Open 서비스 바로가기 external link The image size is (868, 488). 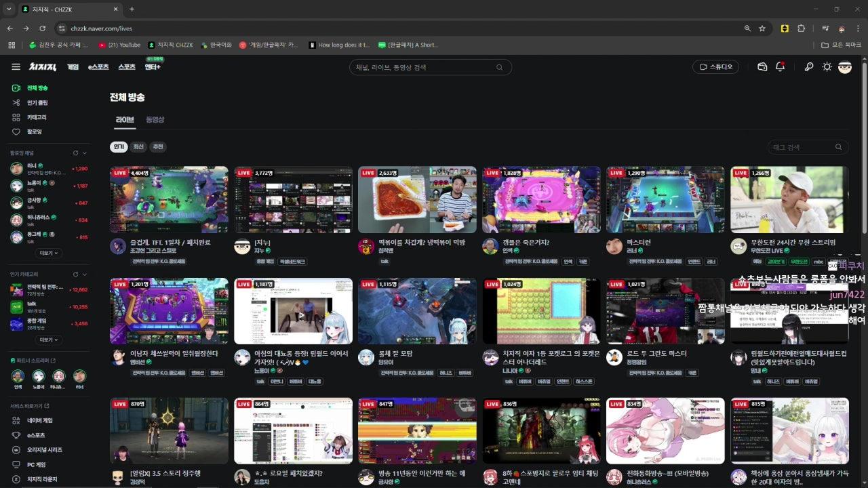point(47,406)
